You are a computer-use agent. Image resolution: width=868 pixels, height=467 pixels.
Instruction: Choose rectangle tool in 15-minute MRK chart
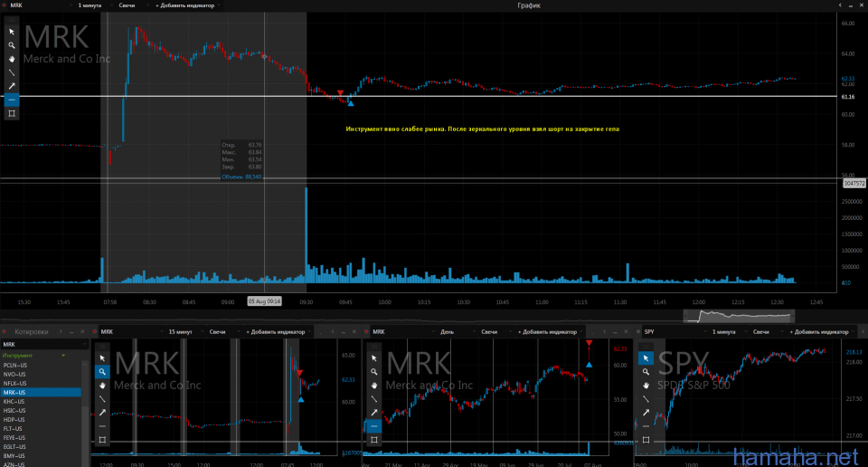(x=102, y=439)
